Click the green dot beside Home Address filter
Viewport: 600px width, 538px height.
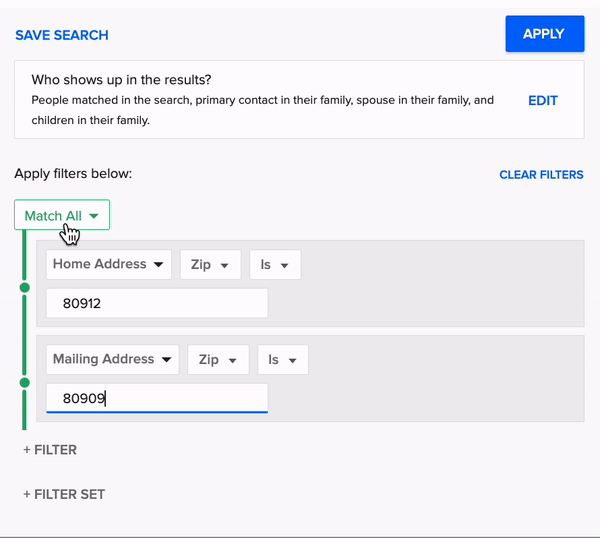[25, 289]
